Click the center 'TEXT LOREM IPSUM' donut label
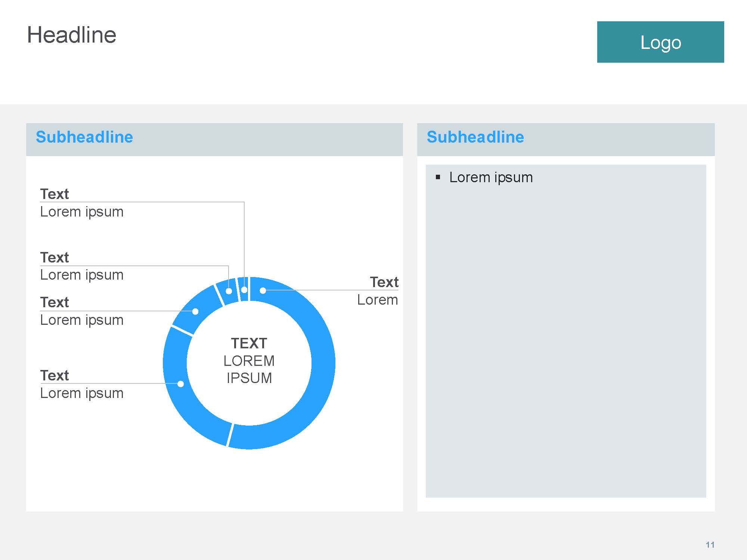This screenshot has width=747, height=560. [249, 361]
